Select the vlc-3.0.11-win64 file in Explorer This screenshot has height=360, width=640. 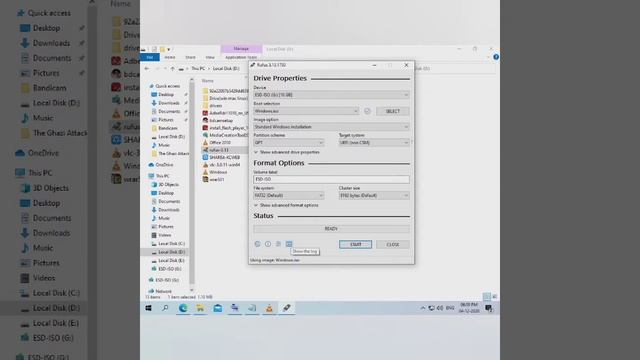tap(224, 164)
